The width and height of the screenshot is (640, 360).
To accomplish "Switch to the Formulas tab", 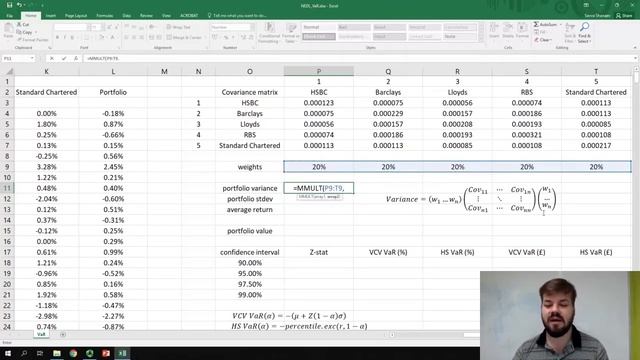I will click(104, 16).
